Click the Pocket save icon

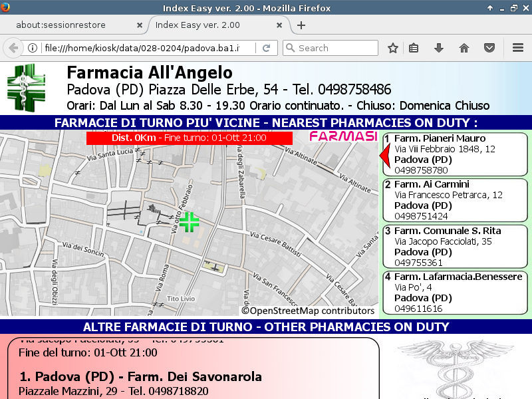pyautogui.click(x=489, y=48)
